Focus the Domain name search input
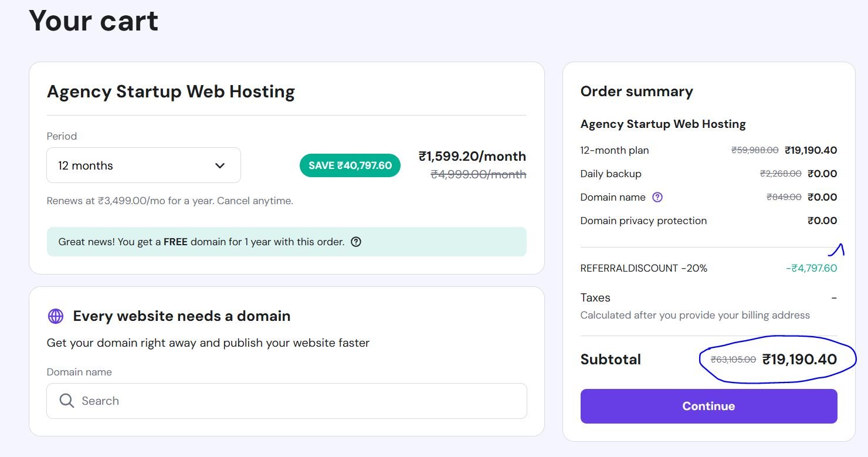Viewport: 868px width, 457px height. point(293,401)
